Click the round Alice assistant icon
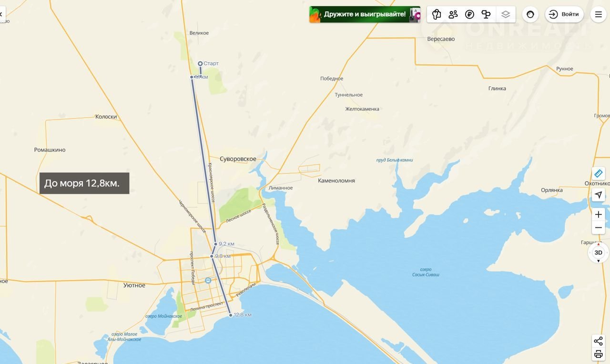This screenshot has width=610, height=364. [x=530, y=14]
